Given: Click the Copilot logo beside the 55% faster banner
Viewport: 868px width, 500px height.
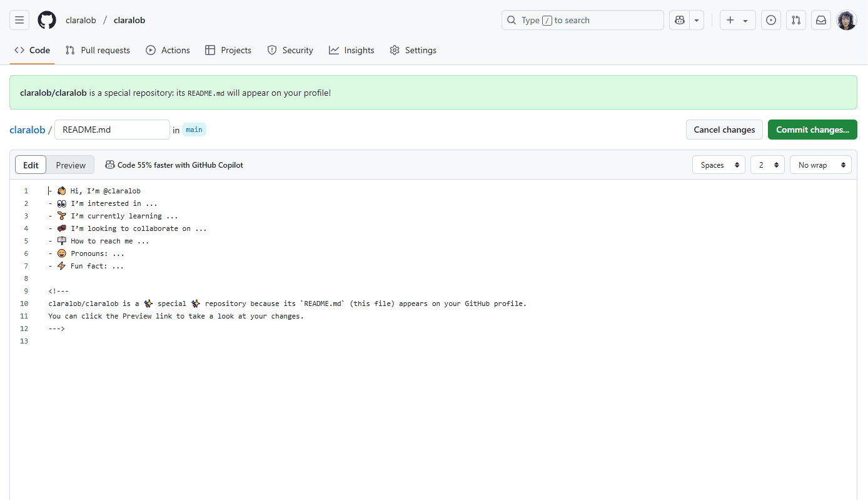Looking at the screenshot, I should (110, 165).
